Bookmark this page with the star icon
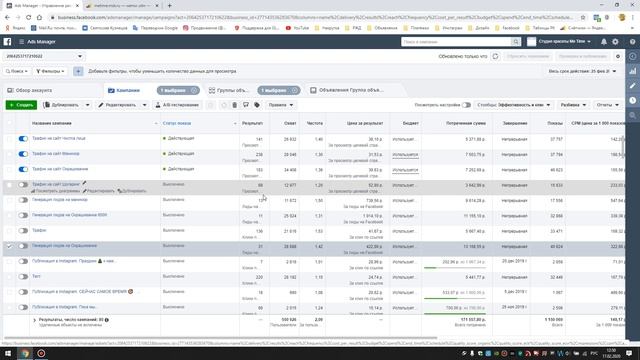 coord(583,17)
